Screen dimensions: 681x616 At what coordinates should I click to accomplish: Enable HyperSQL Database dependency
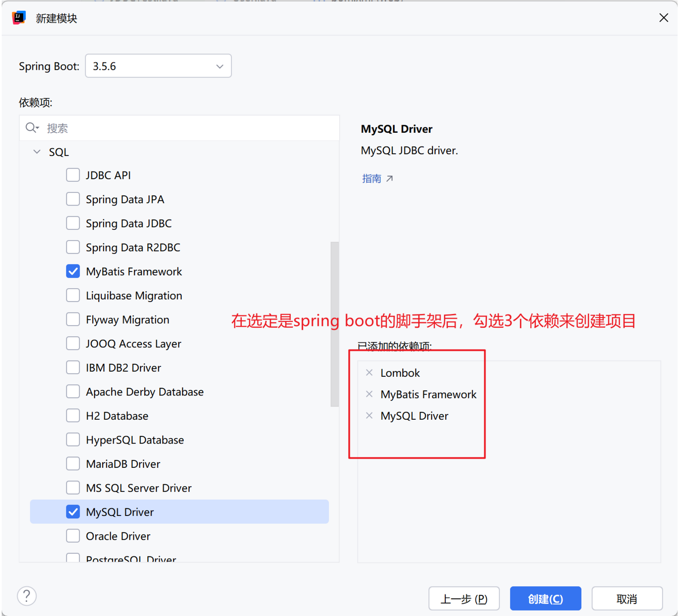tap(73, 440)
